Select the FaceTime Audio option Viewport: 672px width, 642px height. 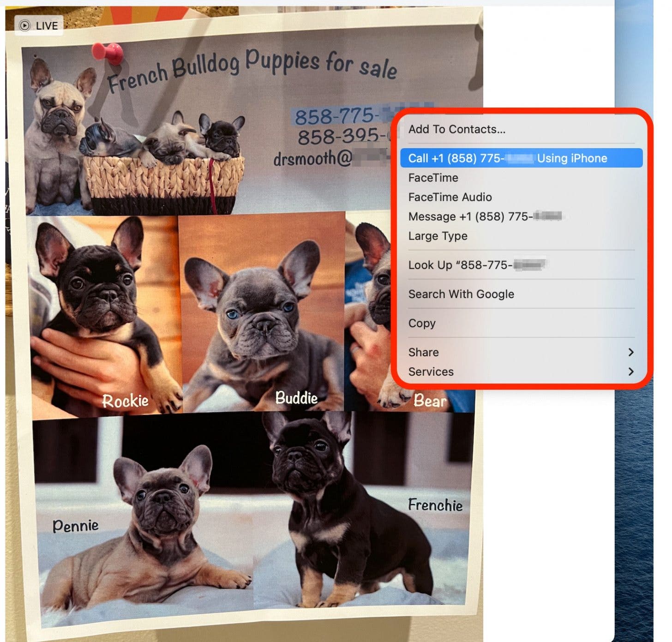click(x=450, y=197)
